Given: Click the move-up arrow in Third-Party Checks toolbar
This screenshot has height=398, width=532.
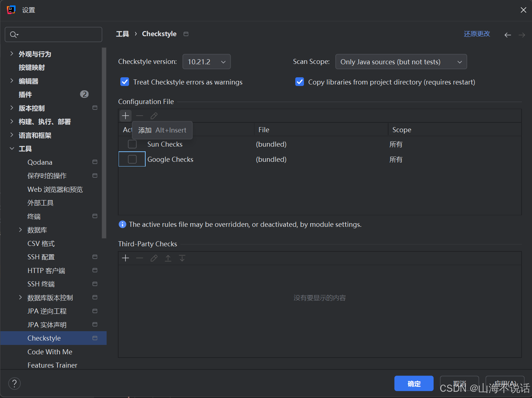Looking at the screenshot, I should 168,258.
